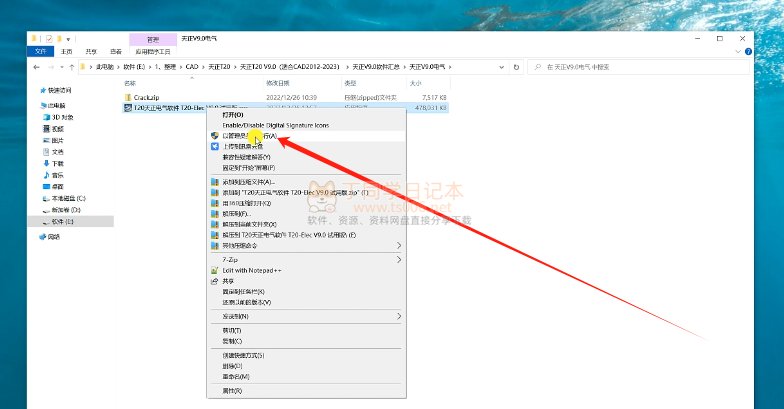
Task: Open the 查看 ribbon tab
Action: [x=116, y=52]
